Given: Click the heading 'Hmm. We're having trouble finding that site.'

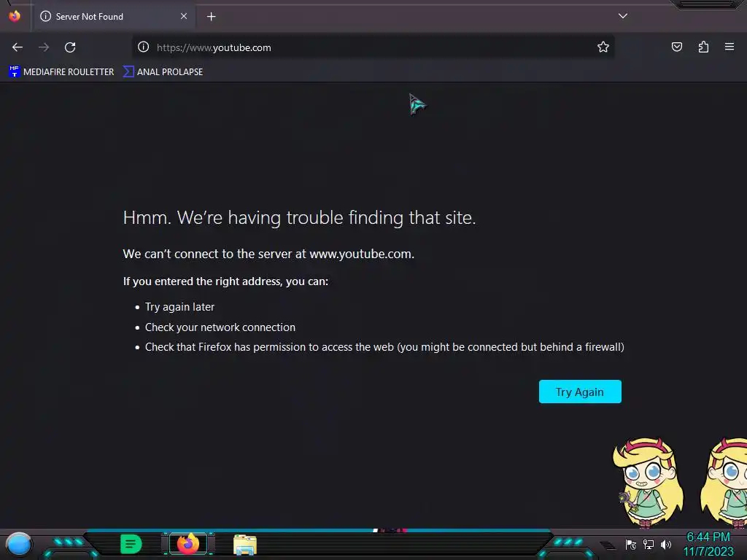Looking at the screenshot, I should coord(299,217).
